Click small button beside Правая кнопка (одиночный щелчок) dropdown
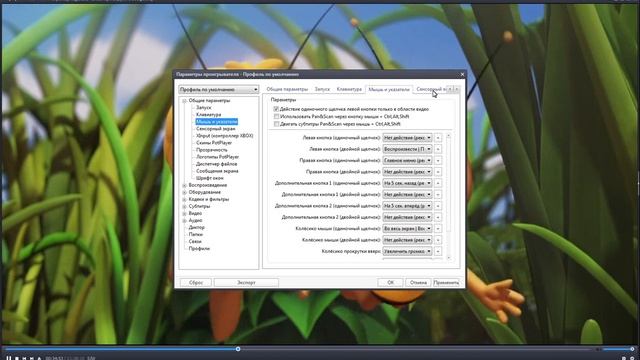 click(438, 160)
